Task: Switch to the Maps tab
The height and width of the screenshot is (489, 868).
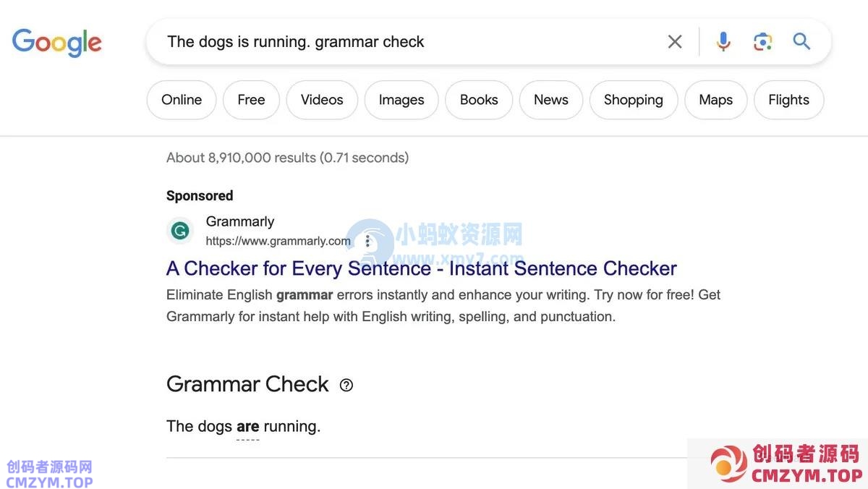Action: (716, 100)
